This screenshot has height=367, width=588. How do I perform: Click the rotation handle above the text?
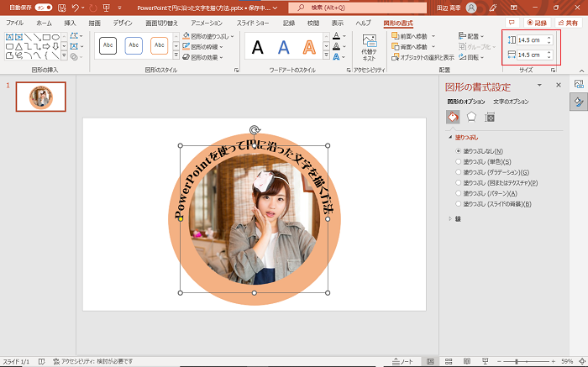pos(255,130)
